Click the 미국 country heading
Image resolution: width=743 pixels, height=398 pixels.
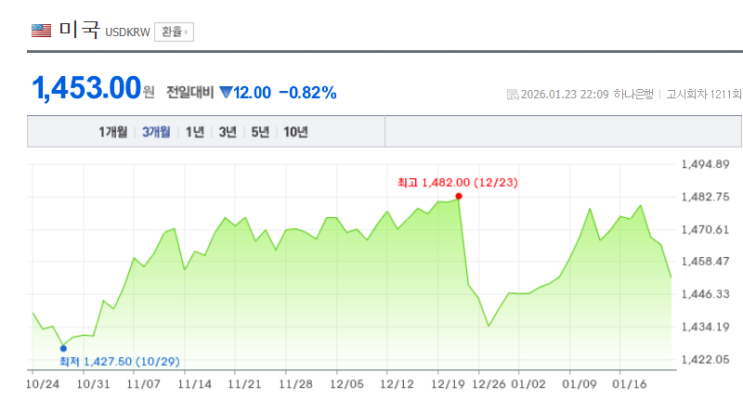(x=79, y=30)
